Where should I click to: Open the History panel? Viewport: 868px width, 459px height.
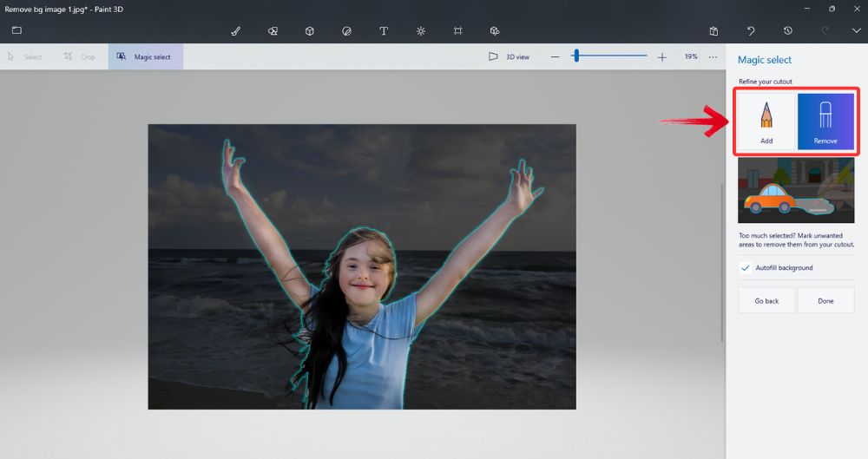click(787, 30)
